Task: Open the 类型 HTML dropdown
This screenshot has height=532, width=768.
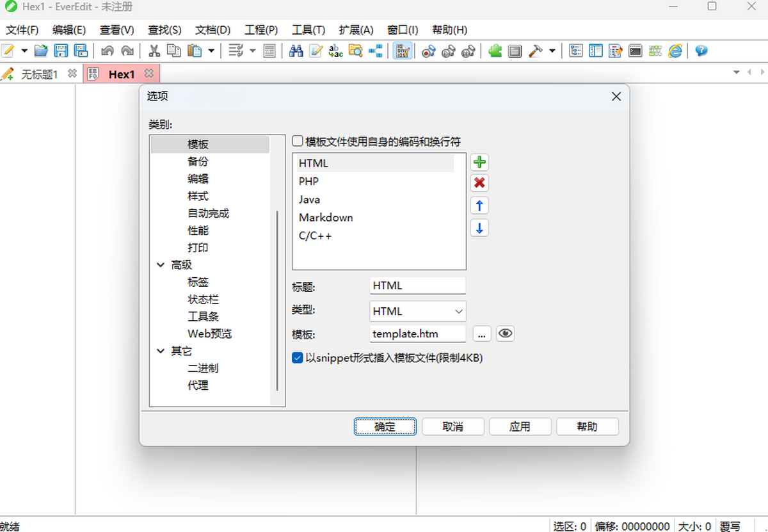Action: (x=418, y=311)
